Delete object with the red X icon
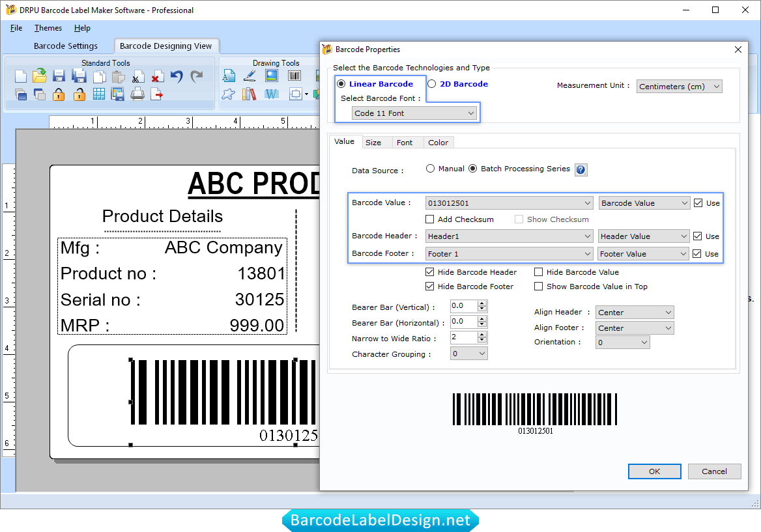The width and height of the screenshot is (761, 532). point(157,77)
